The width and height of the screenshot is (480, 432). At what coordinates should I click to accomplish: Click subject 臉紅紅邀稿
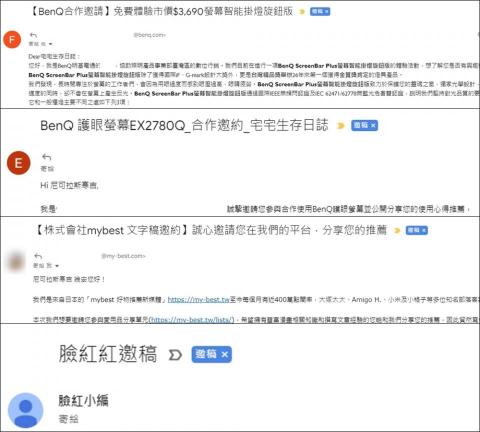click(x=108, y=354)
